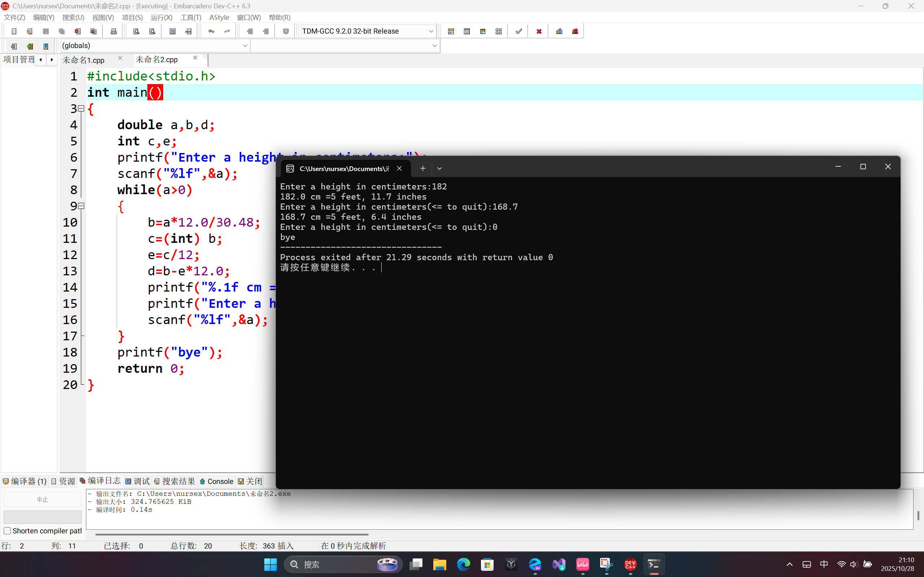Image resolution: width=924 pixels, height=577 pixels.
Task: Collapse the while-loop fold at line 9
Action: click(81, 206)
